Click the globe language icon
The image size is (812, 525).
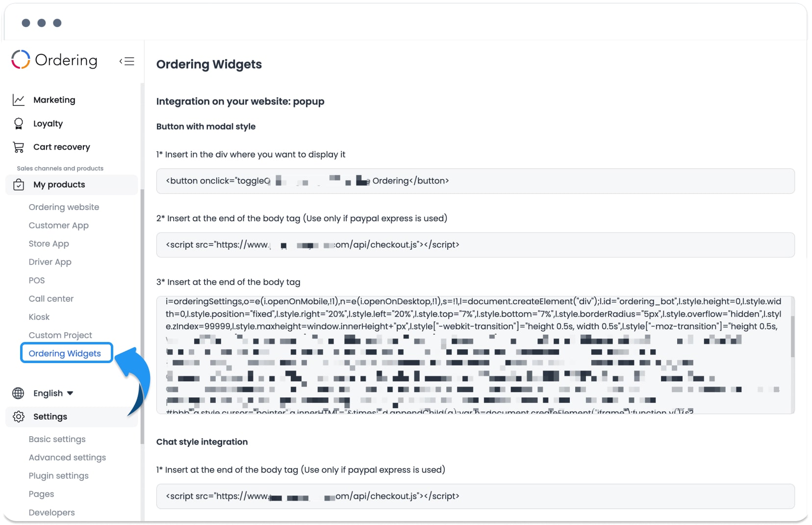click(18, 394)
